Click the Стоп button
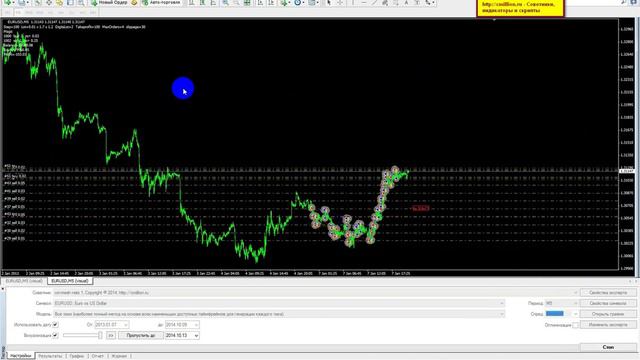This screenshot has height=360, width=640. (608, 347)
